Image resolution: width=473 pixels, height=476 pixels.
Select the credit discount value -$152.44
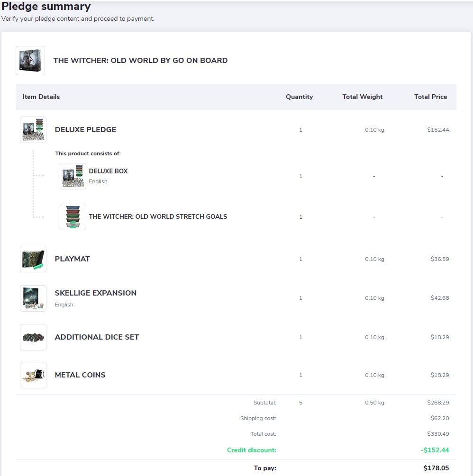435,450
